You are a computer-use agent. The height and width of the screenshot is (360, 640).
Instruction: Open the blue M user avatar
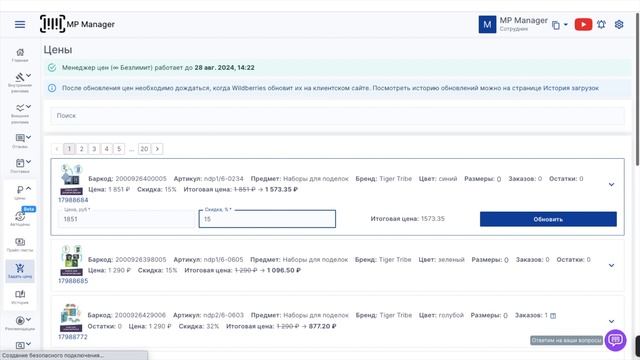coord(487,24)
